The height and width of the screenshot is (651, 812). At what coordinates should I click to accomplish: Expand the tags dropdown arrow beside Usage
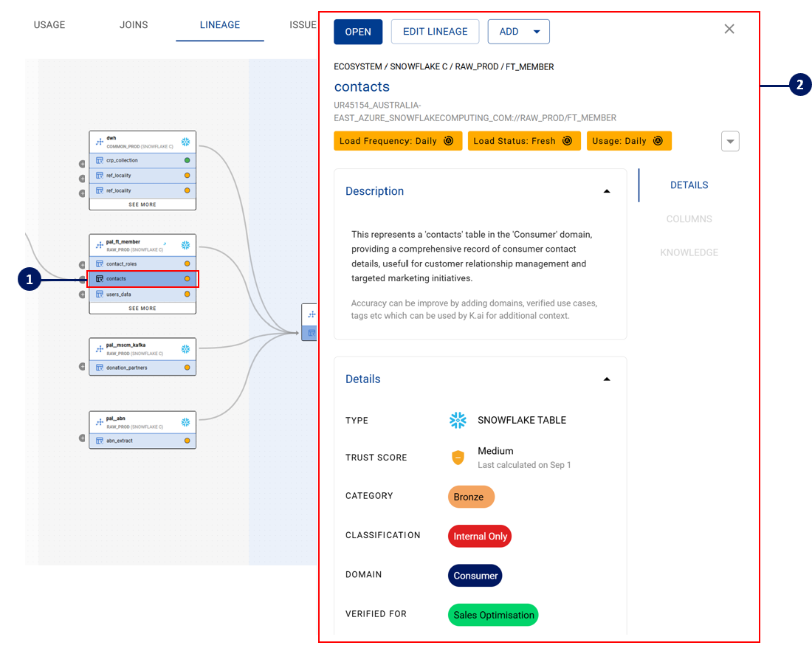coord(730,141)
